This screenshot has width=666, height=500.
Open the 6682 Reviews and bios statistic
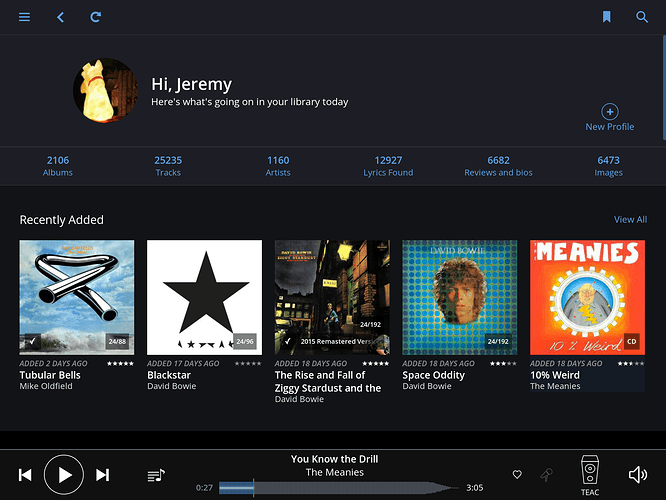(498, 166)
